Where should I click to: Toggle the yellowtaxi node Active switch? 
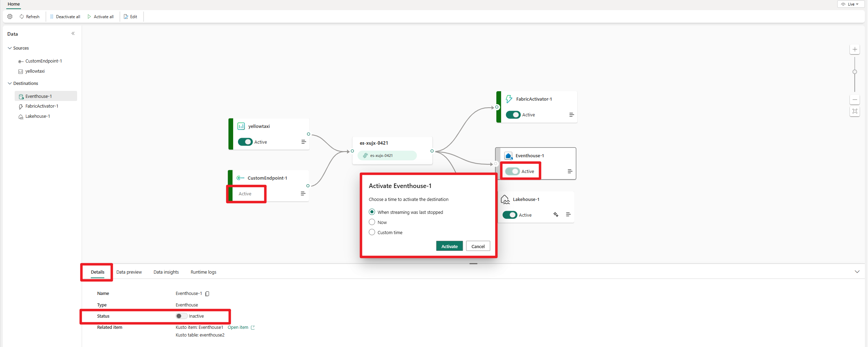click(x=245, y=142)
